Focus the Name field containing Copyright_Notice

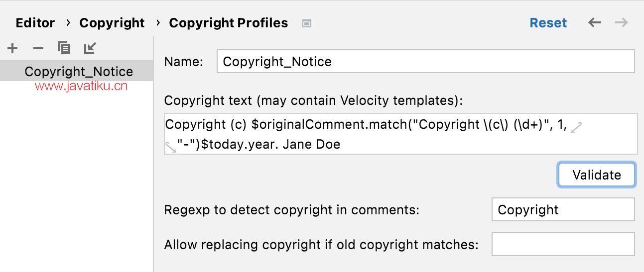tap(426, 61)
